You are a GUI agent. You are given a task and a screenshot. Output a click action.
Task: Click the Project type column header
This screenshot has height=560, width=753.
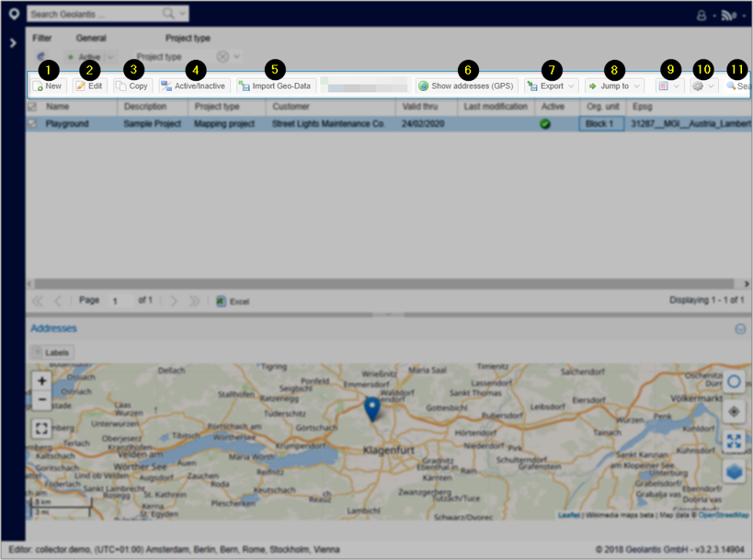point(217,106)
